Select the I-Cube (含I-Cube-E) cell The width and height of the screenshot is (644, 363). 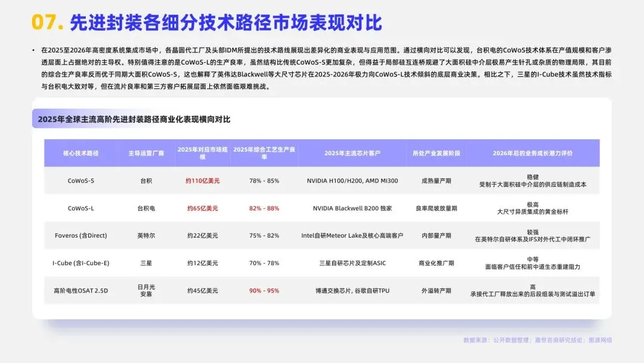point(81,263)
